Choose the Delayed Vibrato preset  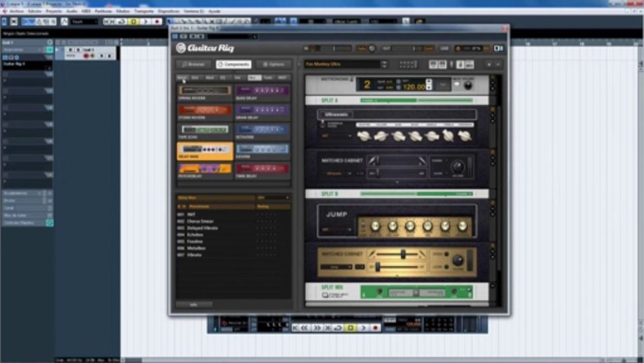[202, 228]
